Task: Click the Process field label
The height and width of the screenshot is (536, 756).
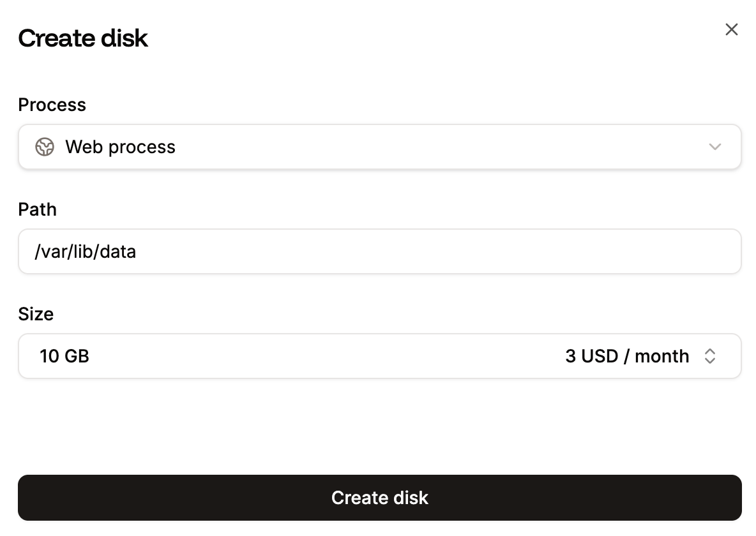Action: 52,105
